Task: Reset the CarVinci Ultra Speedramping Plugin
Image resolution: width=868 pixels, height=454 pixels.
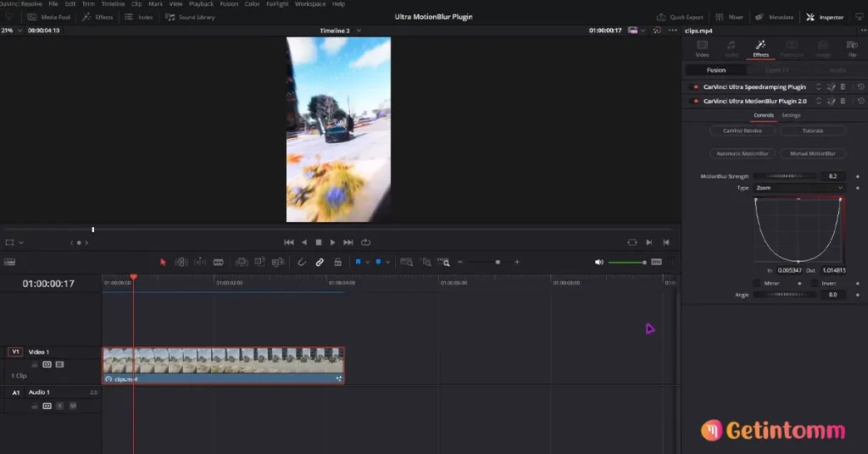Action: click(x=861, y=86)
